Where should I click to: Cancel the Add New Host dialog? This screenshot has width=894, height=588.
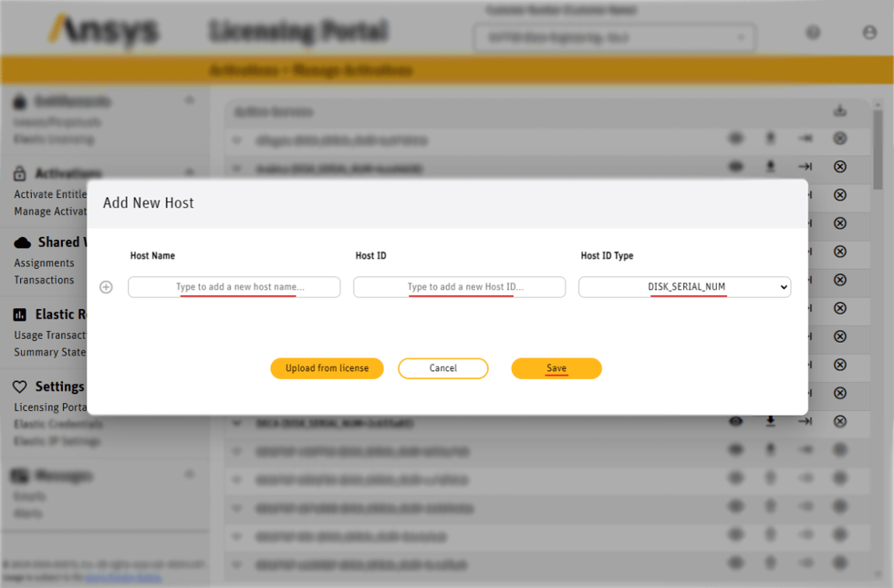(442, 368)
